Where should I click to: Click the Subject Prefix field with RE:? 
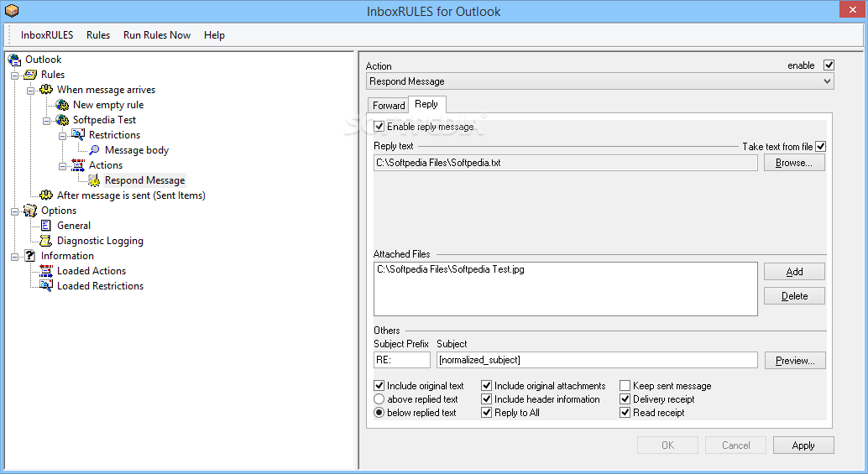pyautogui.click(x=402, y=360)
